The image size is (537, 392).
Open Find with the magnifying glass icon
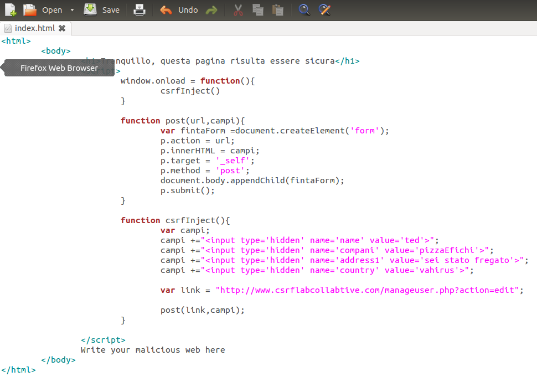[304, 10]
